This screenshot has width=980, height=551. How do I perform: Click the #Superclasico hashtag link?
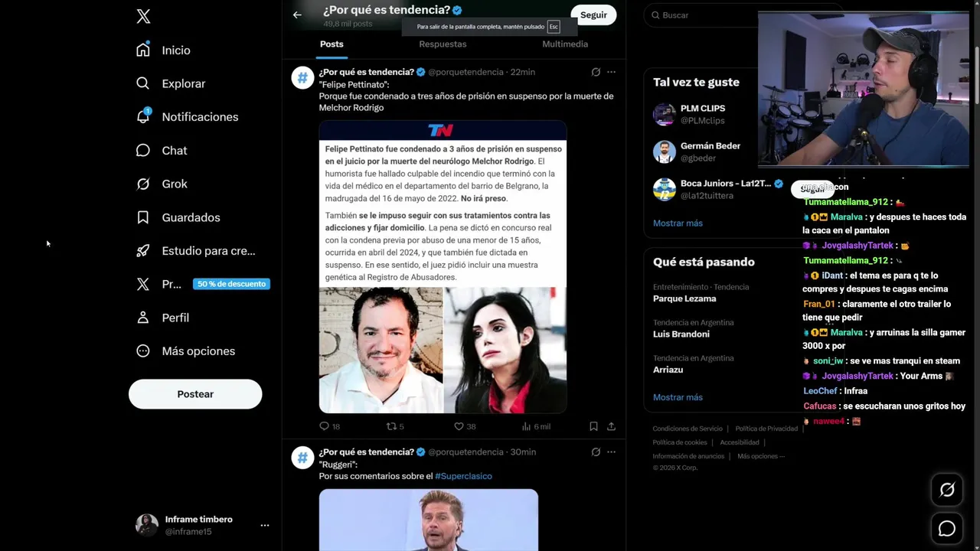pyautogui.click(x=463, y=476)
